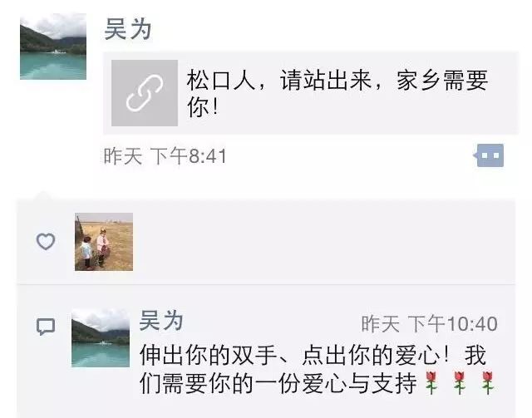Open commenter 吴为's lake avatar

point(101,338)
